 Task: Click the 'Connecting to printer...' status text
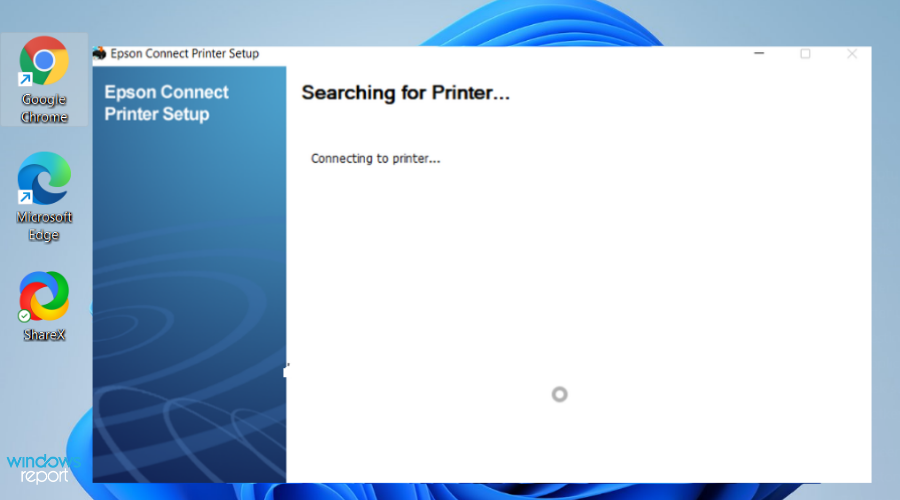[x=375, y=158]
